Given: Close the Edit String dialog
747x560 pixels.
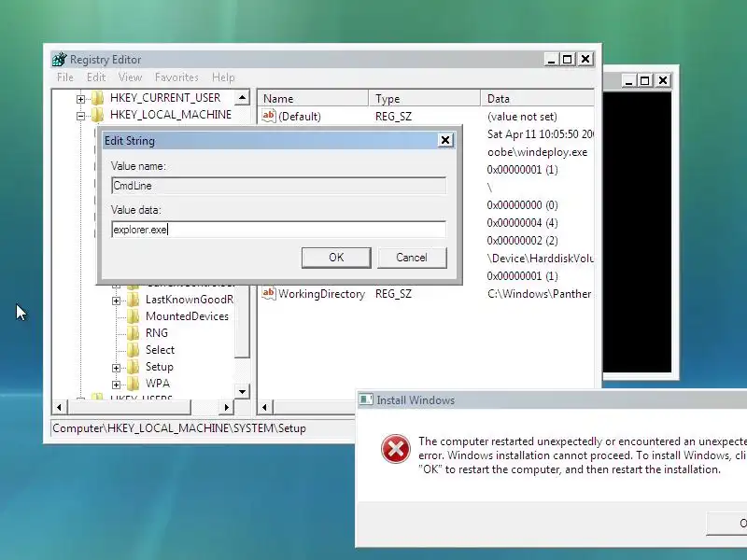Looking at the screenshot, I should point(445,140).
